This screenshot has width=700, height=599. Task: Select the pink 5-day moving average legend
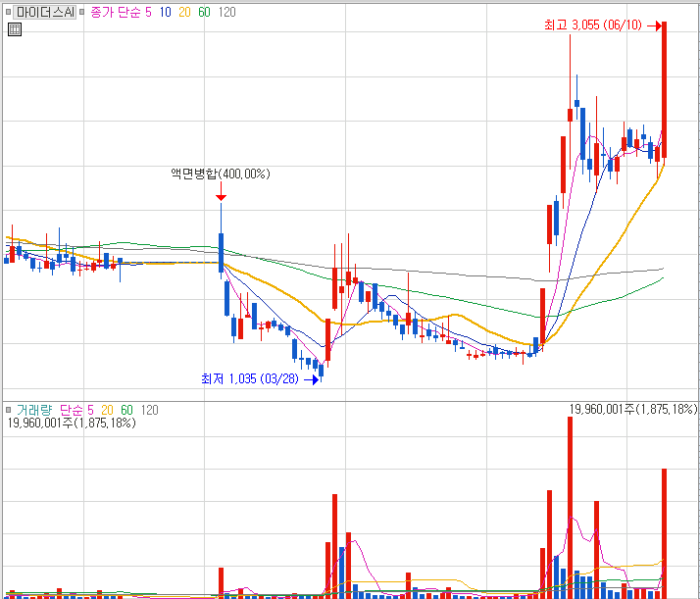click(149, 12)
